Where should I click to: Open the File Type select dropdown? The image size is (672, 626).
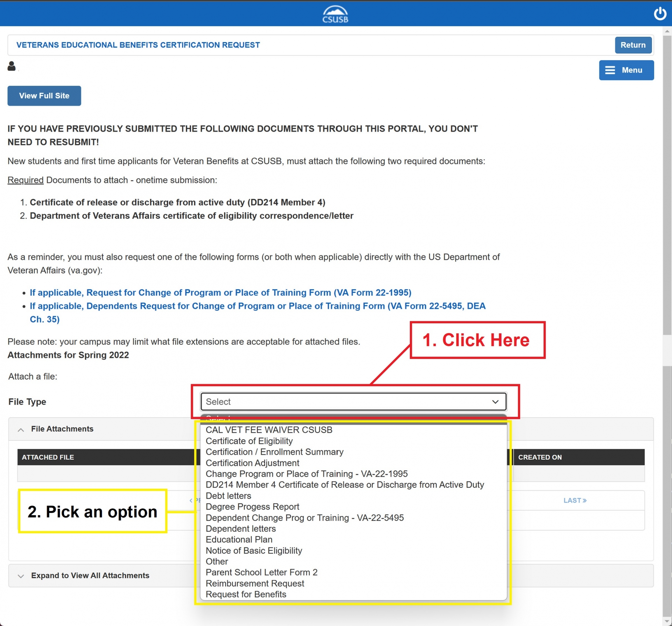click(353, 401)
